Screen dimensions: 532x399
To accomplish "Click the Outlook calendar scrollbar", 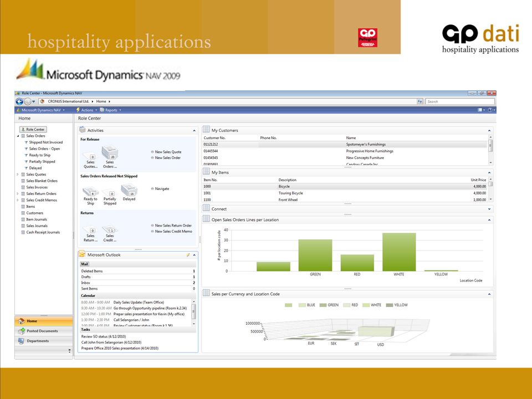I will click(194, 313).
